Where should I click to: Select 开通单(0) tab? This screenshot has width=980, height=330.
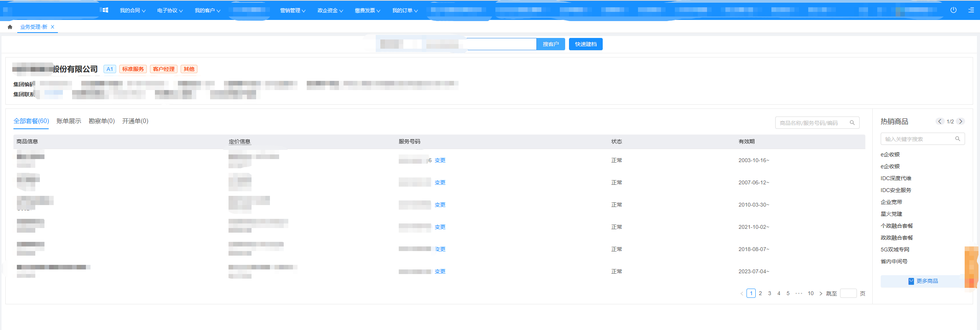[x=135, y=121]
